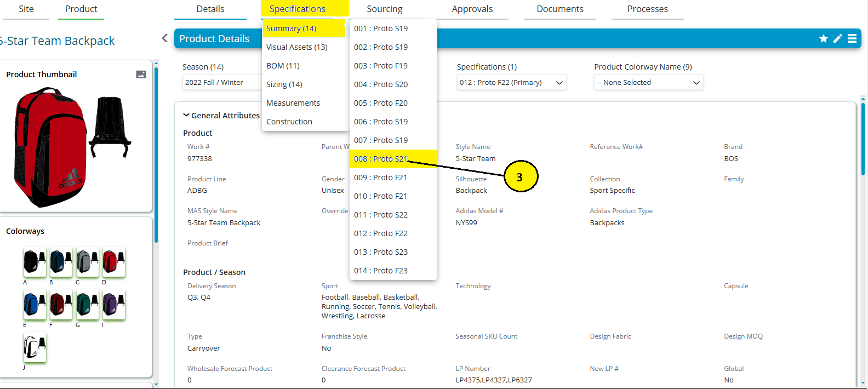Select 014 : Proto F23 specification

(393, 271)
